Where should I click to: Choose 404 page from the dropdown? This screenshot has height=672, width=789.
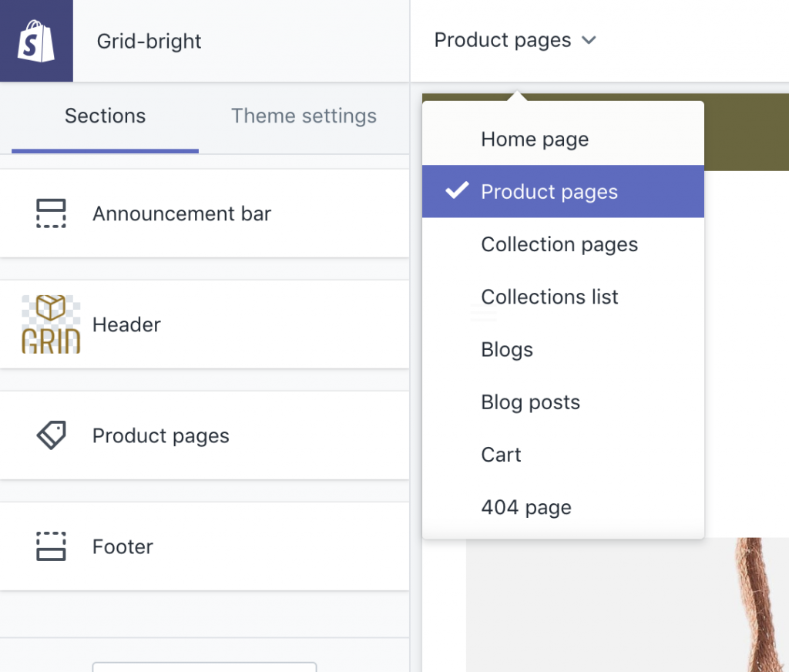pos(563,507)
